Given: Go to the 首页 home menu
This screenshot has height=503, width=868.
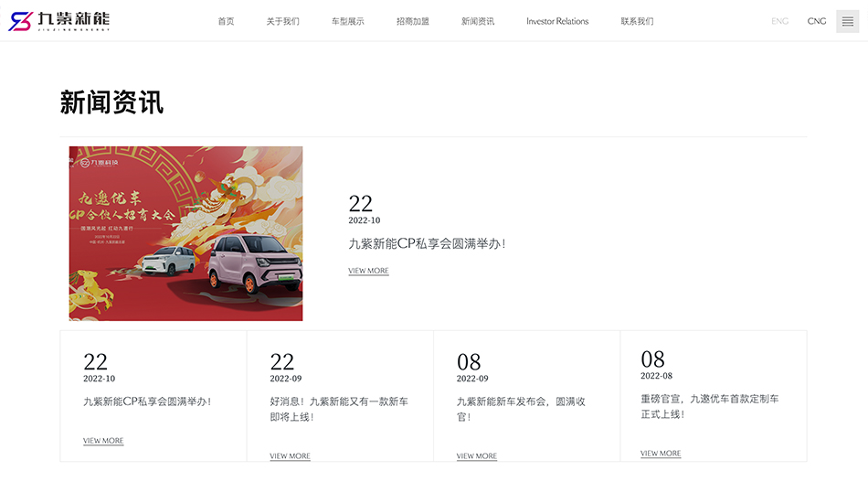Looking at the screenshot, I should [226, 21].
